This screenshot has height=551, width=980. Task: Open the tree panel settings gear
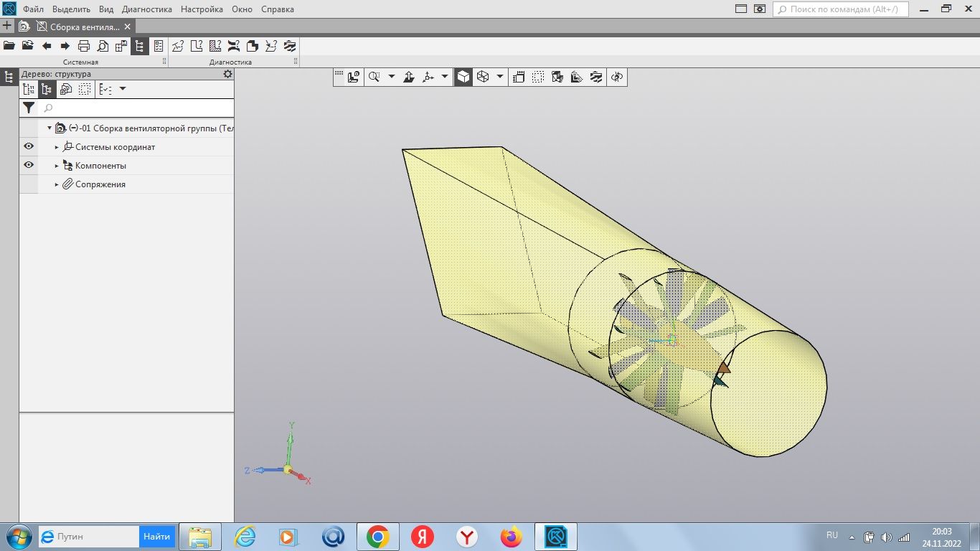pos(227,74)
